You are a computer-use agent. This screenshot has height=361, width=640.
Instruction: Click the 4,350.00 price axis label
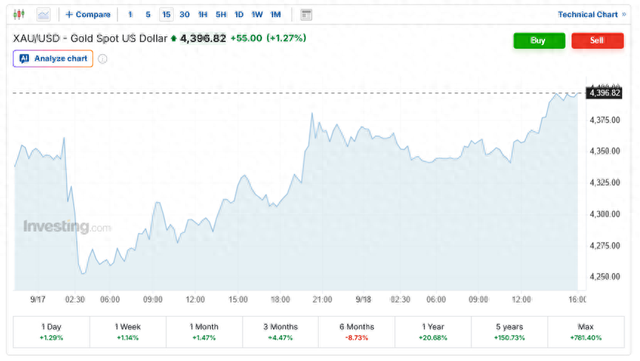click(605, 151)
